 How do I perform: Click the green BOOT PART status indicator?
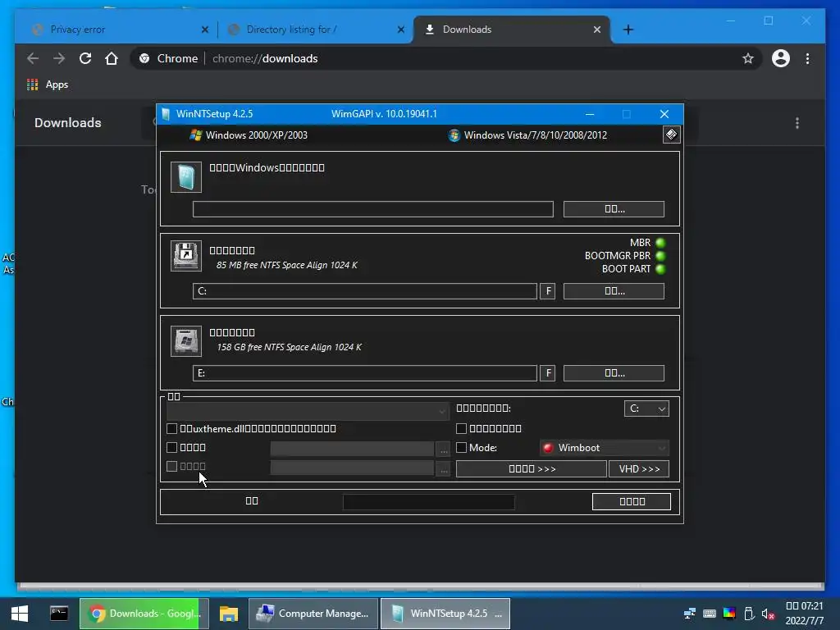[x=660, y=269]
